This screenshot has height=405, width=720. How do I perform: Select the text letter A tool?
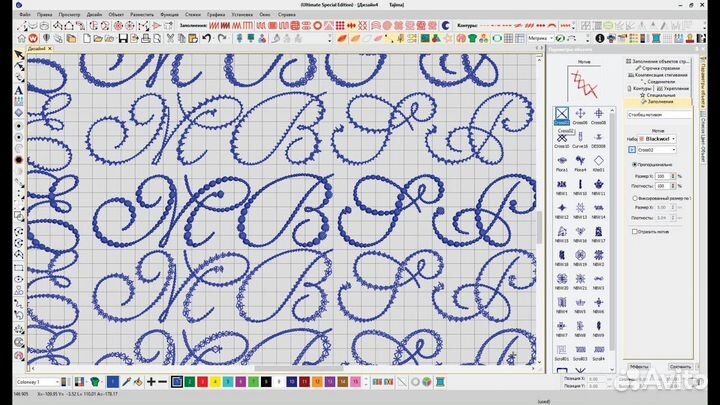(x=19, y=90)
